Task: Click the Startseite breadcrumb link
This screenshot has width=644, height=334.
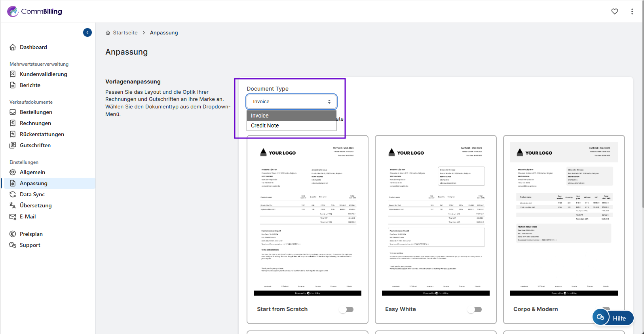Action: tap(125, 33)
